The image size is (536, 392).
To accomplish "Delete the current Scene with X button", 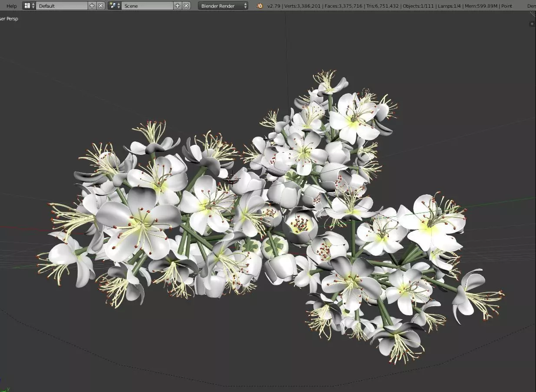I will click(x=186, y=6).
